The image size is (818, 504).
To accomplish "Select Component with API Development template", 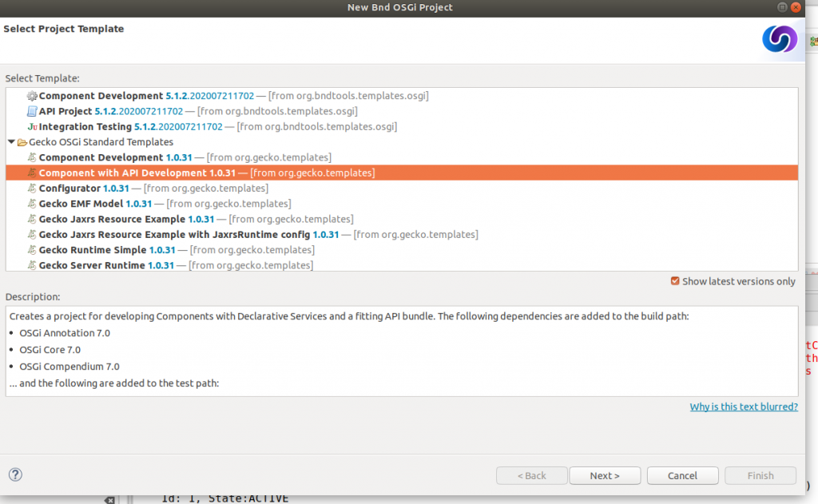I will 402,173.
